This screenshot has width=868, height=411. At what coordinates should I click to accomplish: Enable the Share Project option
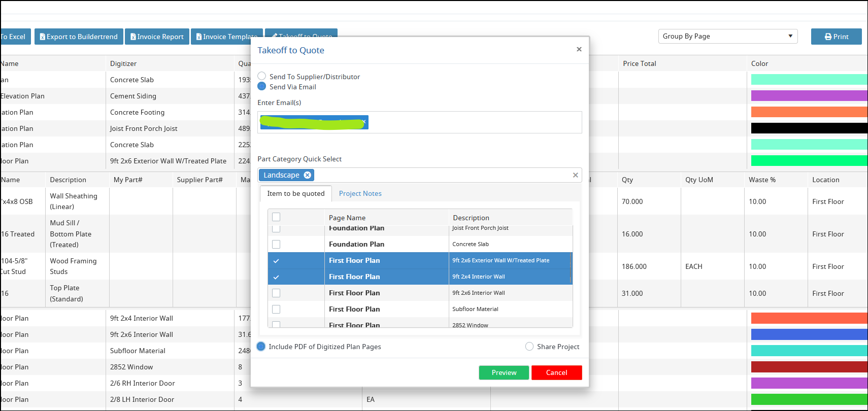pos(529,347)
